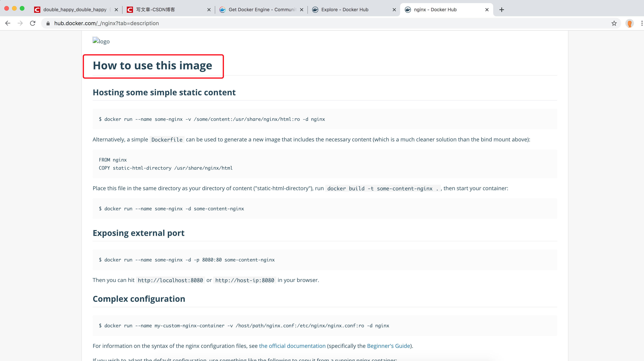Close the double_happy_double_happy tab
The width and height of the screenshot is (644, 361).
(x=116, y=10)
